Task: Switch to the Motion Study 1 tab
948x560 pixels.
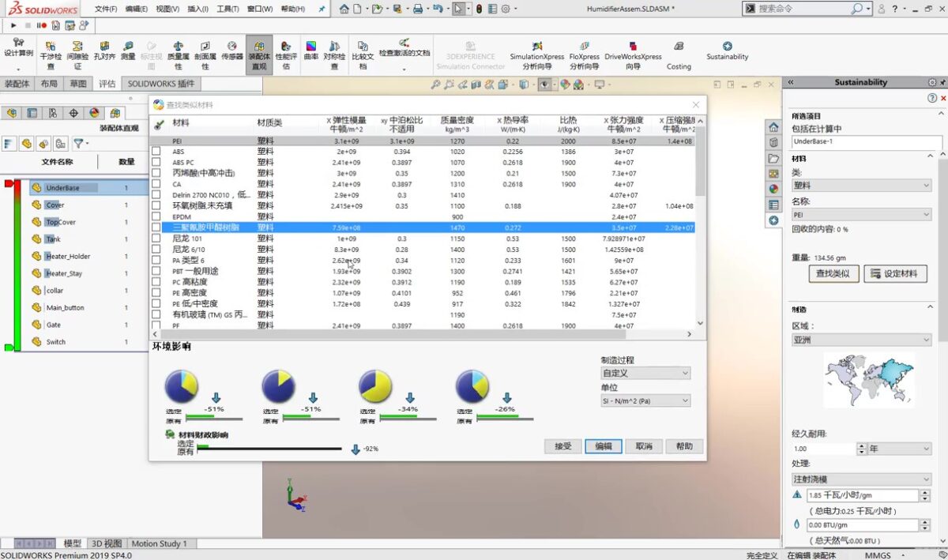Action: (x=159, y=543)
